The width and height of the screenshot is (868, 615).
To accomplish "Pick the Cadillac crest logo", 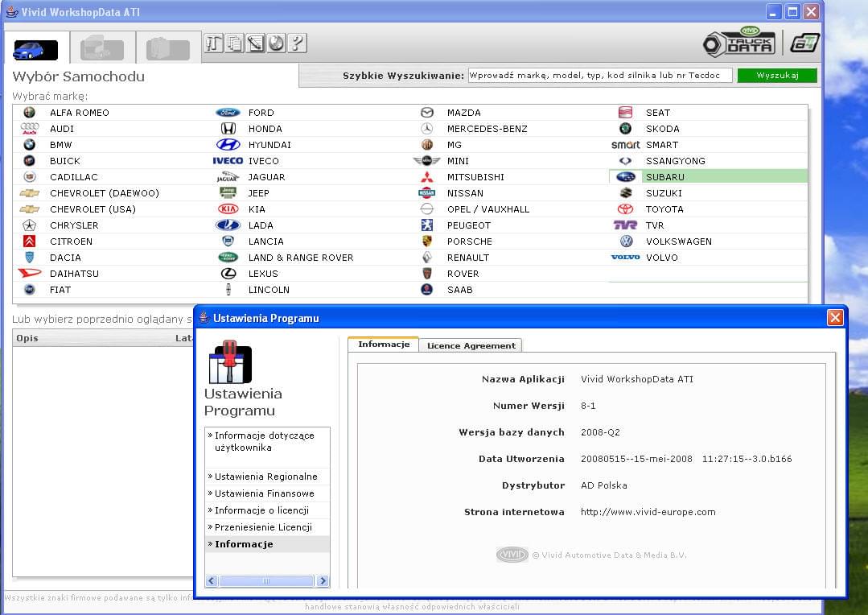I will tap(29, 177).
